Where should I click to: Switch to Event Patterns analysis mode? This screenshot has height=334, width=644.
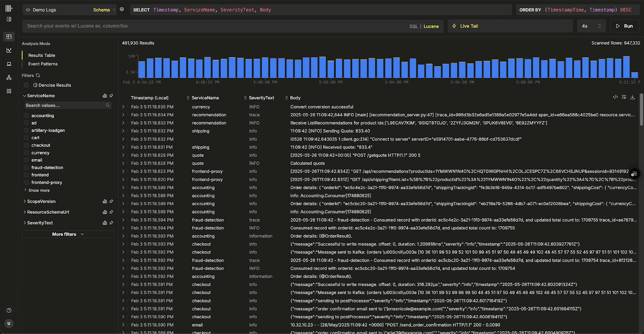pyautogui.click(x=43, y=64)
